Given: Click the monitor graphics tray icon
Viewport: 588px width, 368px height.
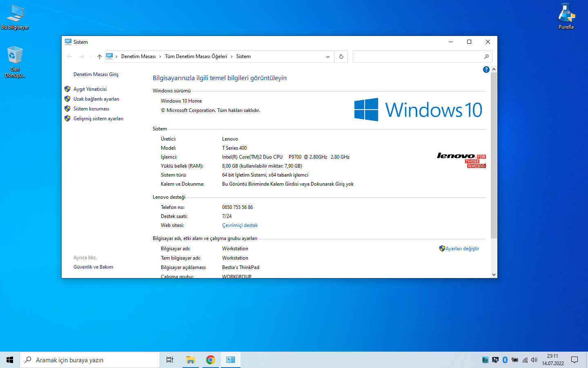Looking at the screenshot, I should (495, 360).
